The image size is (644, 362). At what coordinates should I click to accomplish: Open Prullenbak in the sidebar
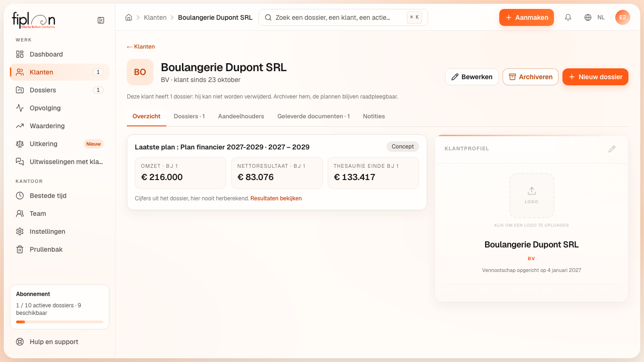tap(59, 249)
